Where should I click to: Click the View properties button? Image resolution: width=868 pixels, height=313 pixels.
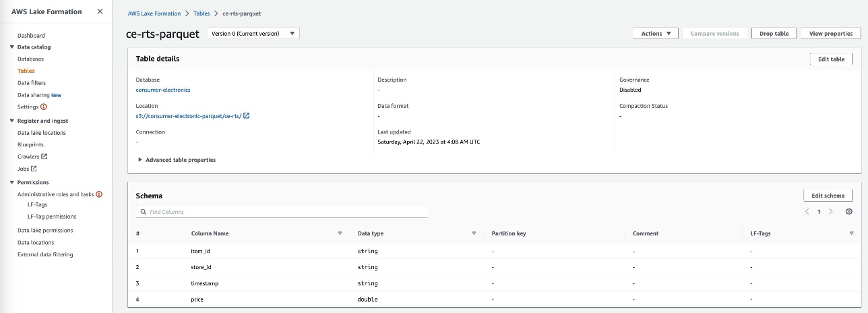(x=831, y=33)
